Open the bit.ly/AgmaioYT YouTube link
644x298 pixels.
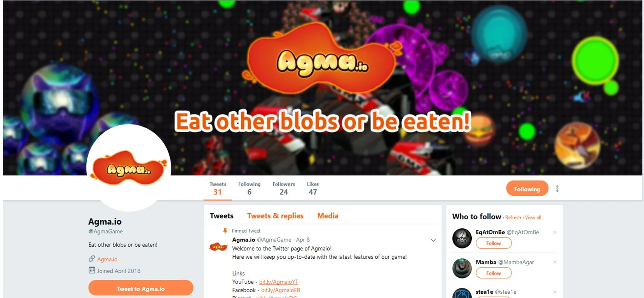pyautogui.click(x=279, y=282)
